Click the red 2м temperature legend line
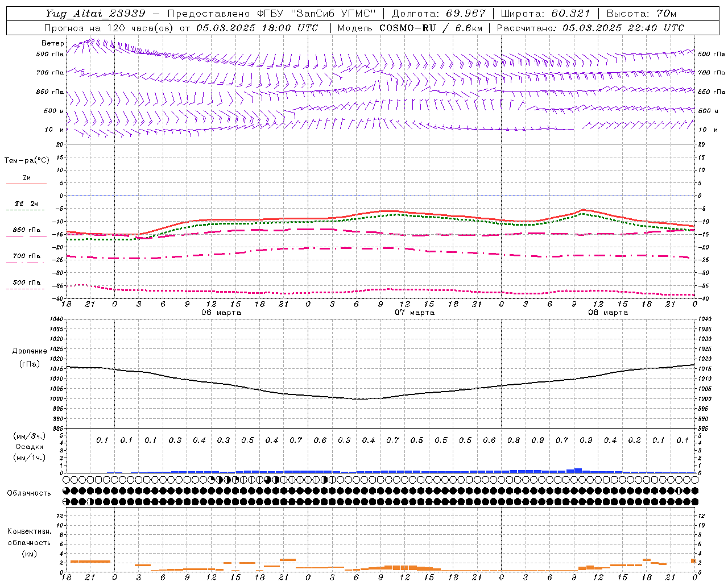Viewport: 728px width, 582px height. tap(26, 184)
